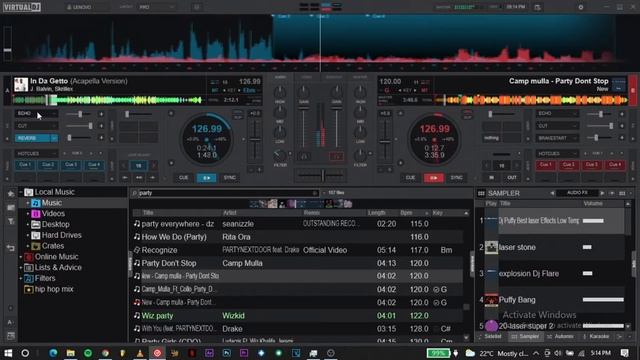
Task: Select Hard Drives folder
Action: point(62,235)
